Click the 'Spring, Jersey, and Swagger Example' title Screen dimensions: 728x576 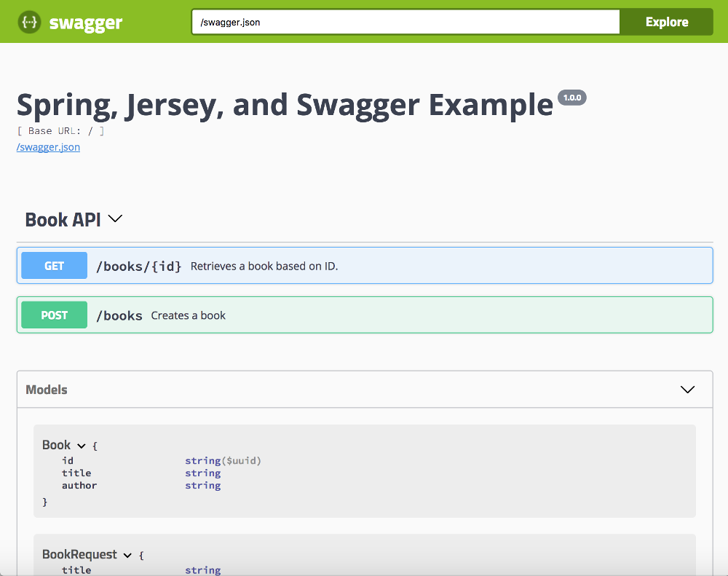[x=285, y=105]
